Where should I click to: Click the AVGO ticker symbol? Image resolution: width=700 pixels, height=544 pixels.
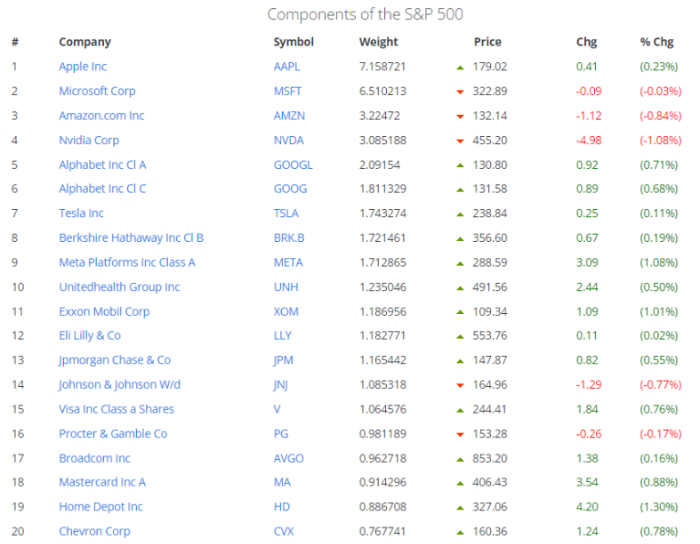coord(288,458)
